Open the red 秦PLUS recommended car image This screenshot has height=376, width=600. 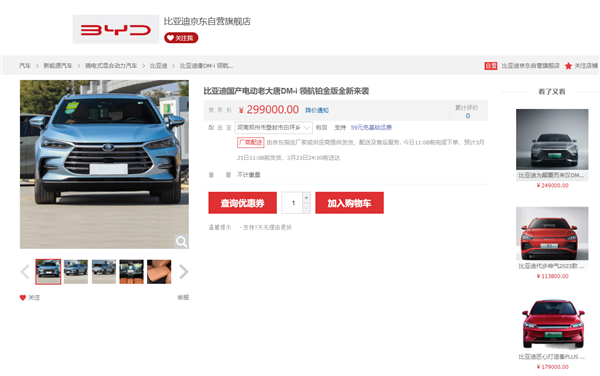(x=552, y=324)
